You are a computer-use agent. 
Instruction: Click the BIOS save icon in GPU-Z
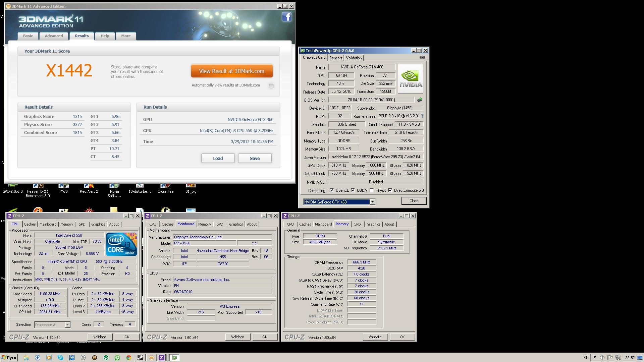419,100
